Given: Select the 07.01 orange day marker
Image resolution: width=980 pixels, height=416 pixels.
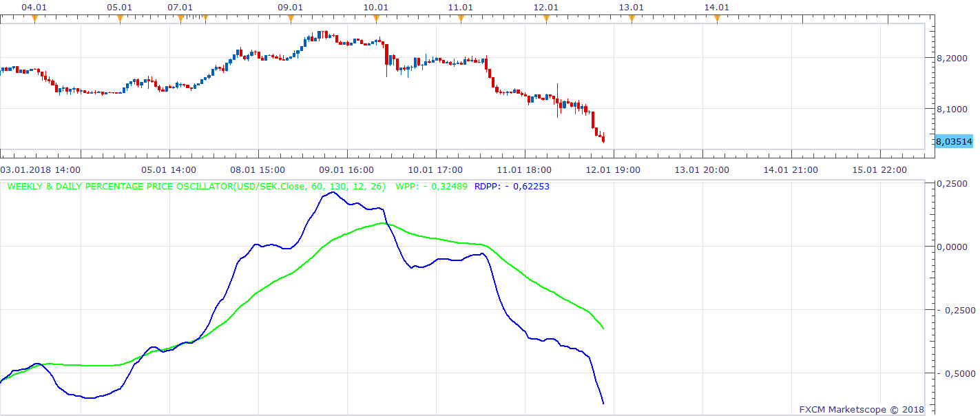Looking at the screenshot, I should click(180, 19).
